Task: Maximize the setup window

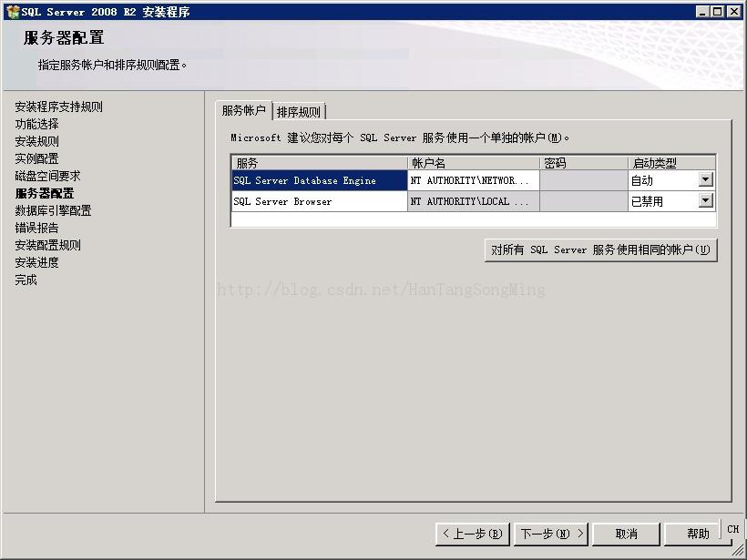Action: click(x=717, y=12)
